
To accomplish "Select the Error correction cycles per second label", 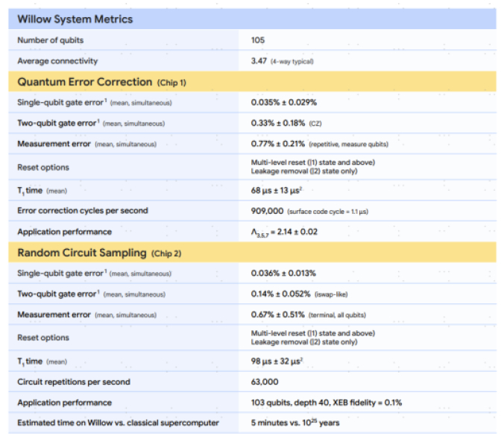I will (82, 211).
